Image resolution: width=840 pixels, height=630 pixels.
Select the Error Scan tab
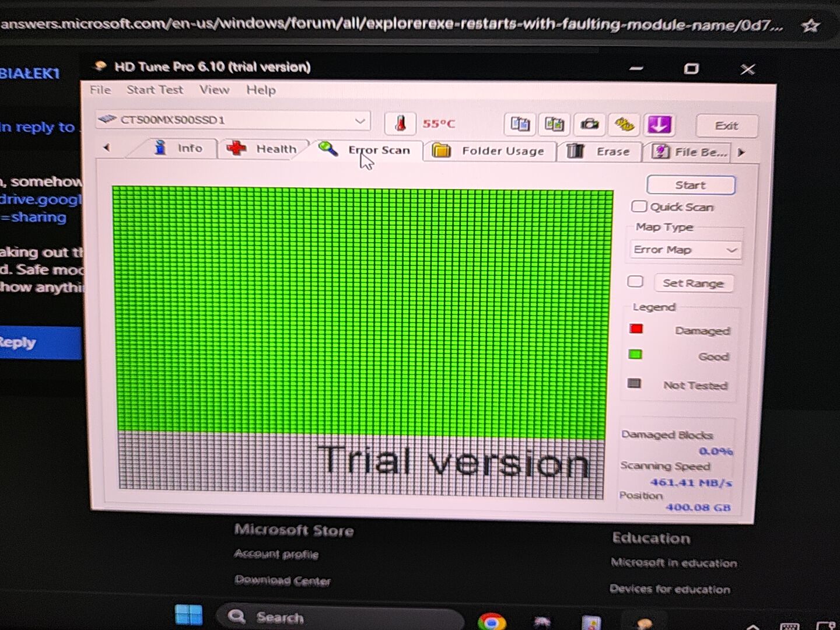coord(366,150)
